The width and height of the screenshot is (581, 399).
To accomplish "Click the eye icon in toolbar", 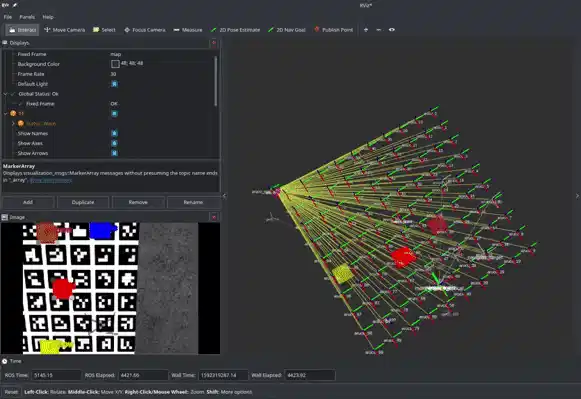I will 392,30.
